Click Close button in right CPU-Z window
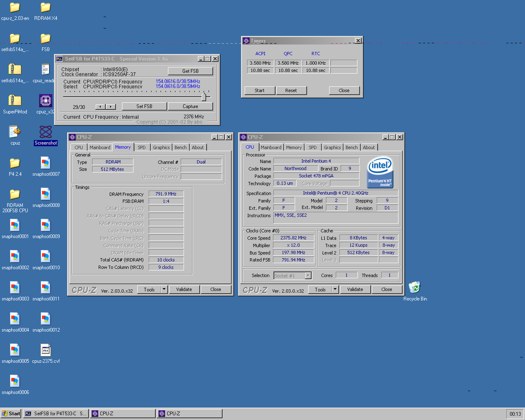 click(387, 289)
